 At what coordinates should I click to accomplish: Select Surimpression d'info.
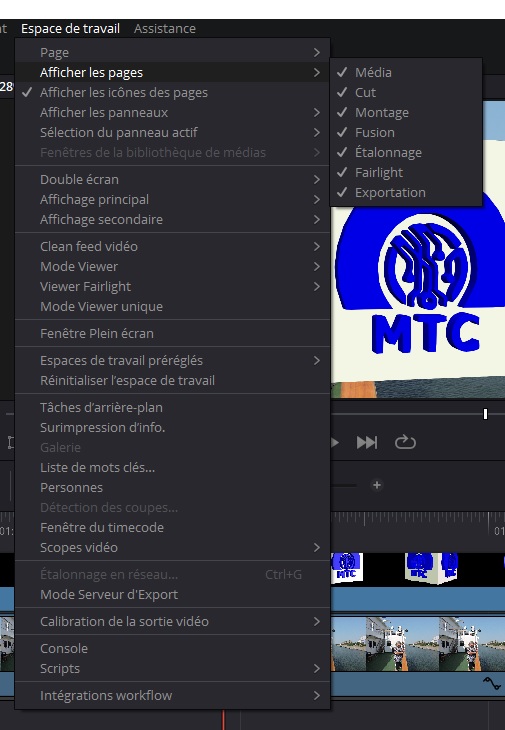point(172,428)
